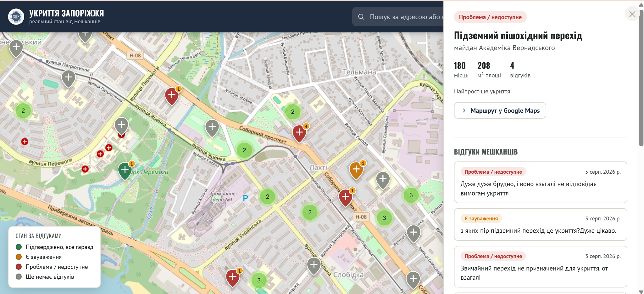Focus the address search field 'Пошук за адресою'
644x294 pixels.
398,17
